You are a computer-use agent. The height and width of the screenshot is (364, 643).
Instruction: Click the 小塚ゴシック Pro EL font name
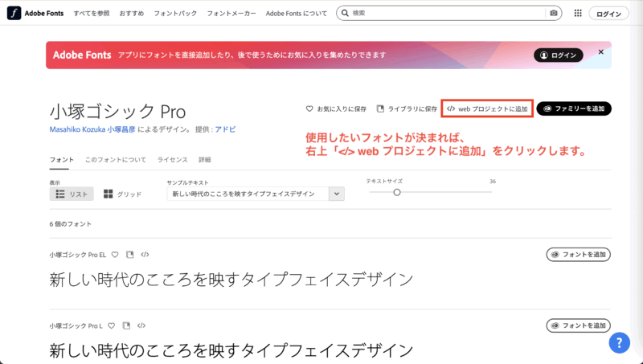(x=78, y=255)
